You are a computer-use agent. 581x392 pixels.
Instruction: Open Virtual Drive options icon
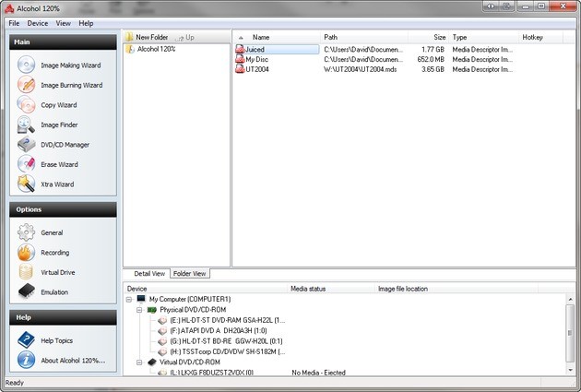click(26, 273)
